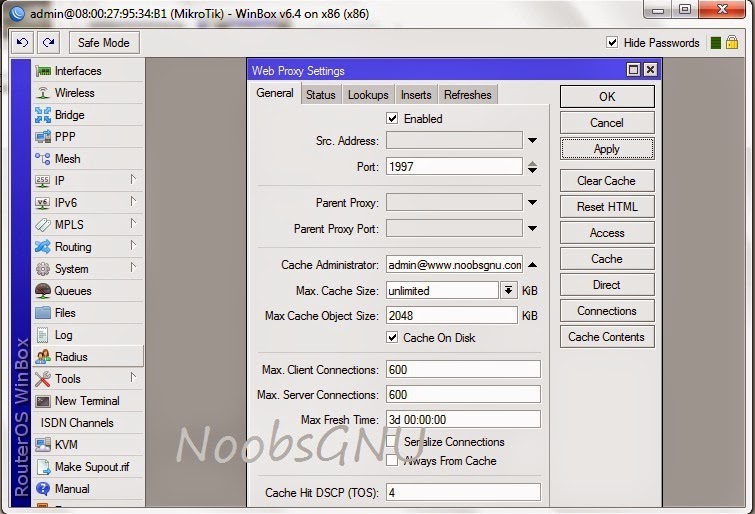Open the Access rules button

[607, 233]
